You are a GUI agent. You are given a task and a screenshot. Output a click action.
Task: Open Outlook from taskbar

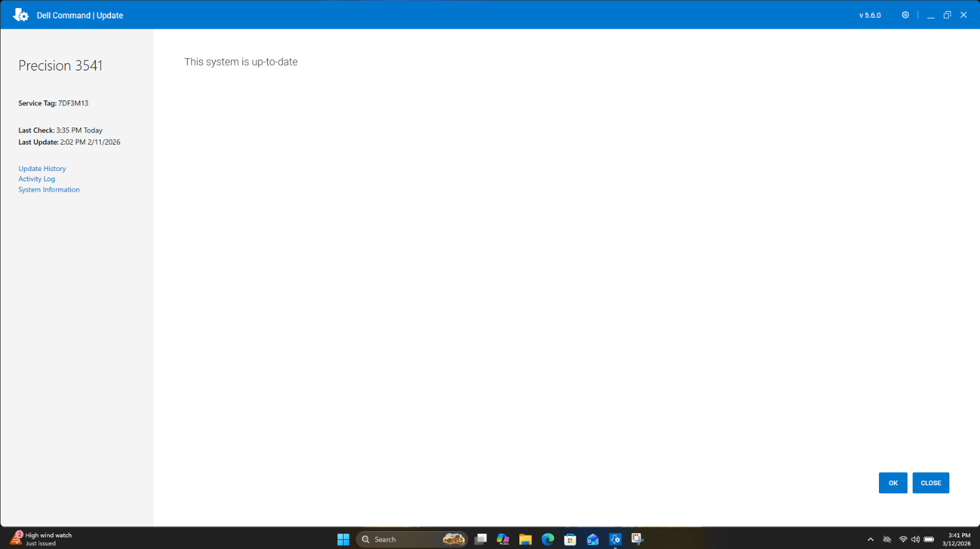tap(592, 539)
